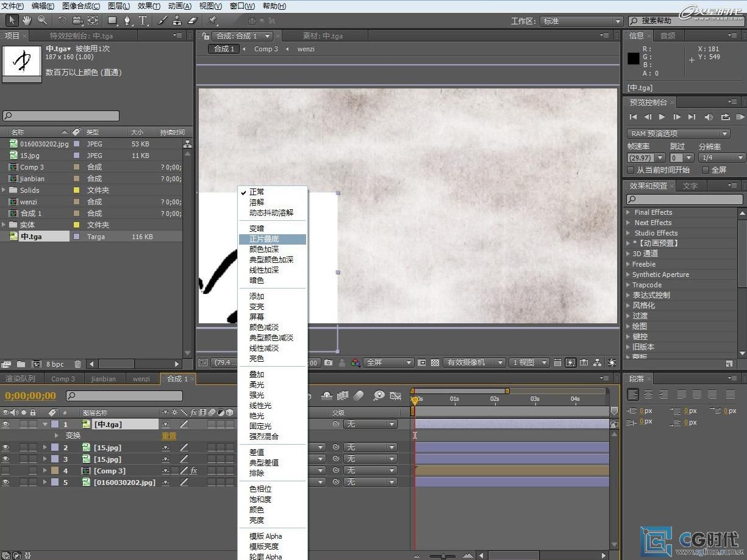
Task: Select the Eraser tool
Action: [x=193, y=21]
